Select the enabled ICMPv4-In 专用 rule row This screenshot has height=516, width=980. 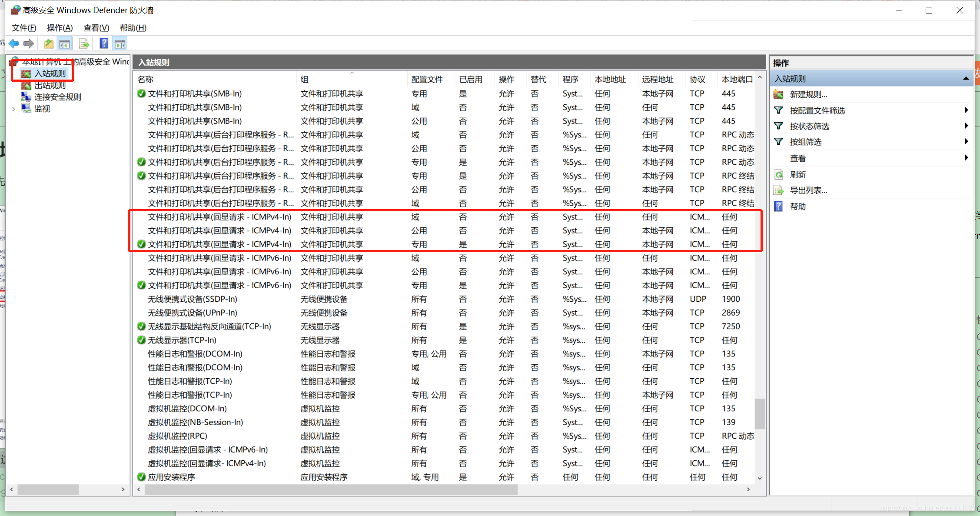[x=219, y=244]
